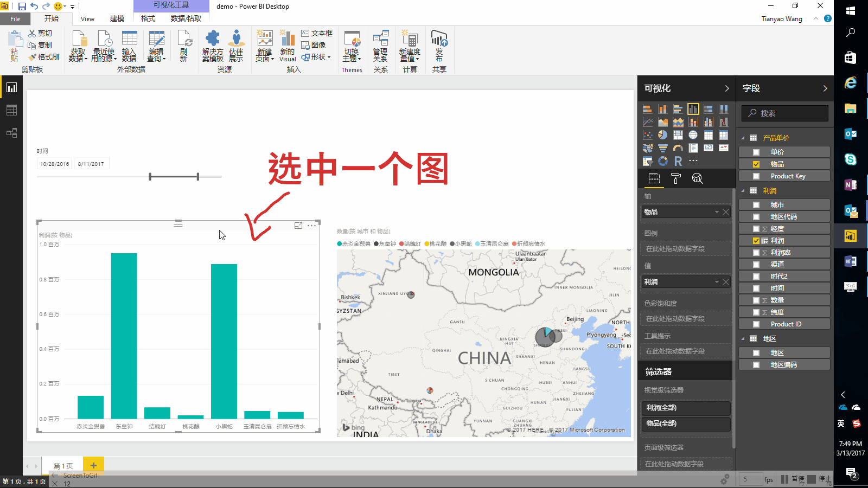Click the 刷新 refresh icon
This screenshot has height=488, width=868.
[x=184, y=46]
